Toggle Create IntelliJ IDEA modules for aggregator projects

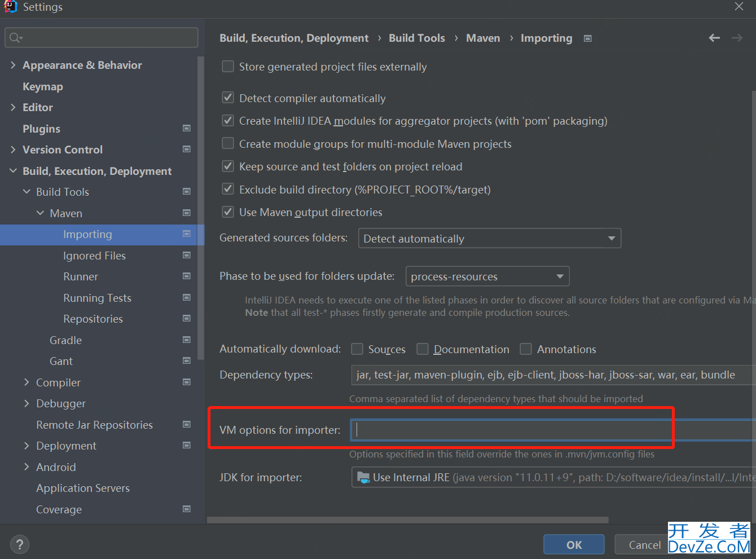point(228,121)
